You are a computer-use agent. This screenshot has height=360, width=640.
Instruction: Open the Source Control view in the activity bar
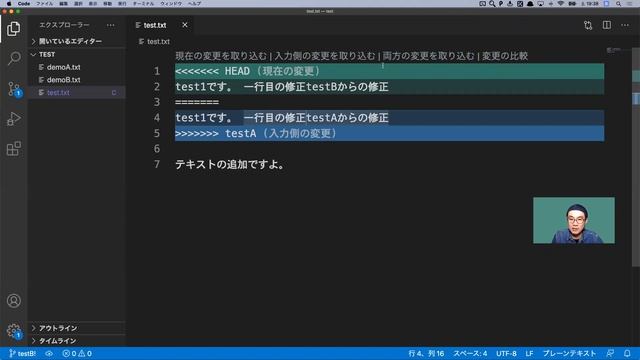tap(14, 89)
